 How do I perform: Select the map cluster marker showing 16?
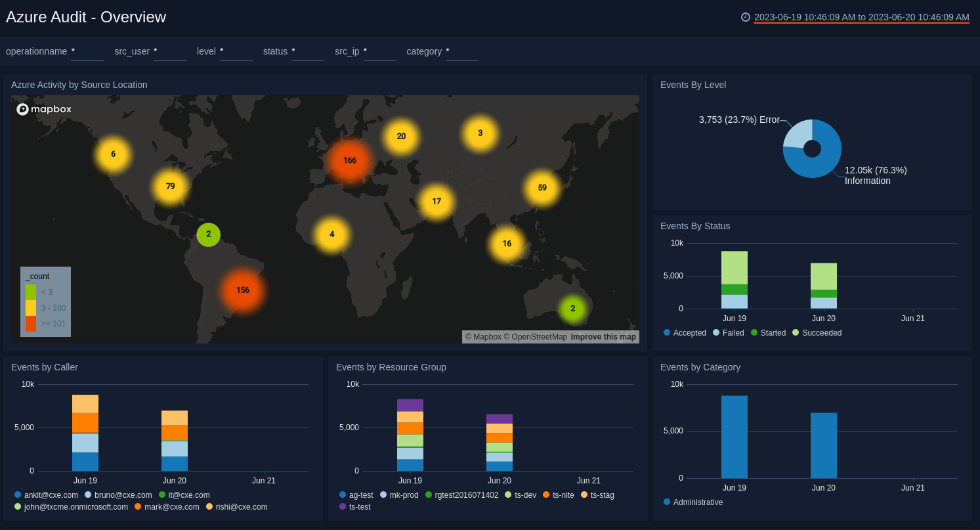click(507, 244)
